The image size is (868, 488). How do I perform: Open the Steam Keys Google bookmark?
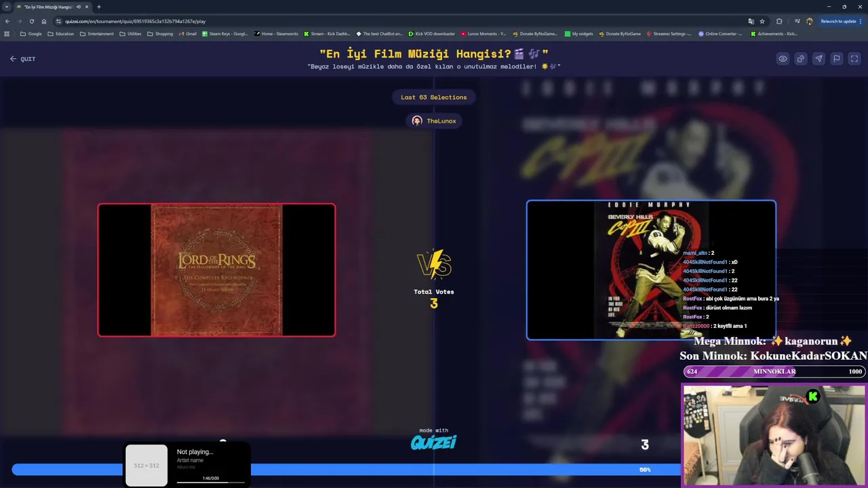coord(224,34)
